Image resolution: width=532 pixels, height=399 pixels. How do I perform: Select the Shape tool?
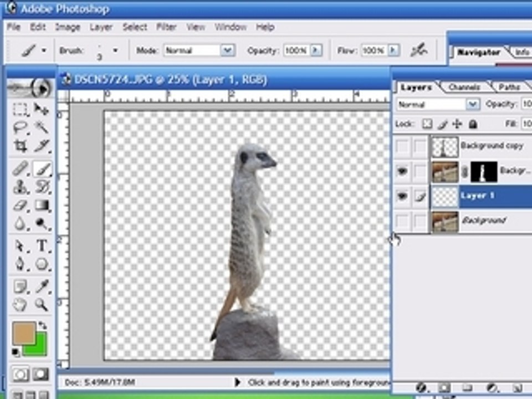coord(42,264)
